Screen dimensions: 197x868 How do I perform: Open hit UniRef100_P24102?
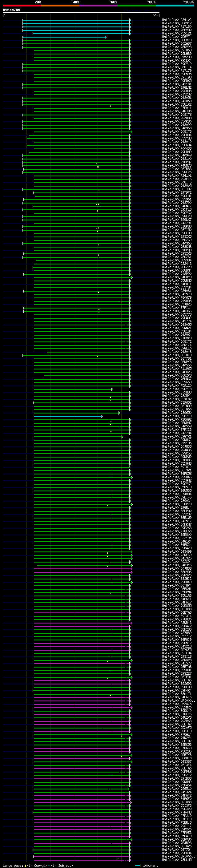coord(177,20)
